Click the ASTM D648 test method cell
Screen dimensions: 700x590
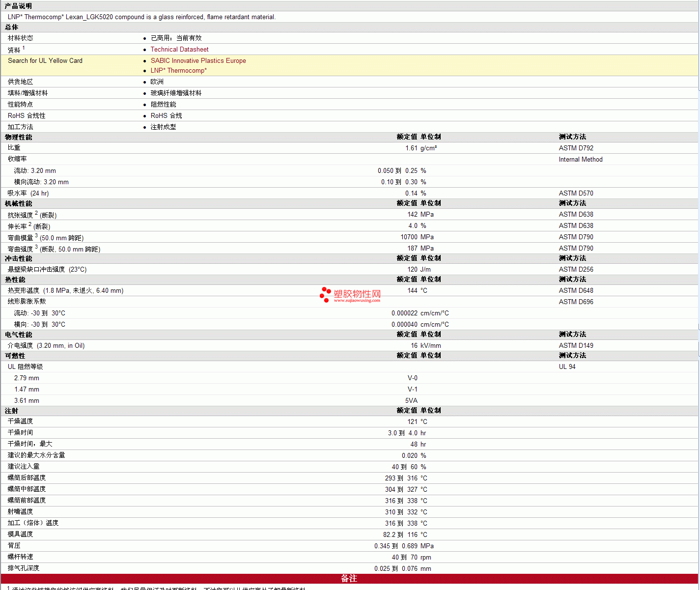point(576,291)
